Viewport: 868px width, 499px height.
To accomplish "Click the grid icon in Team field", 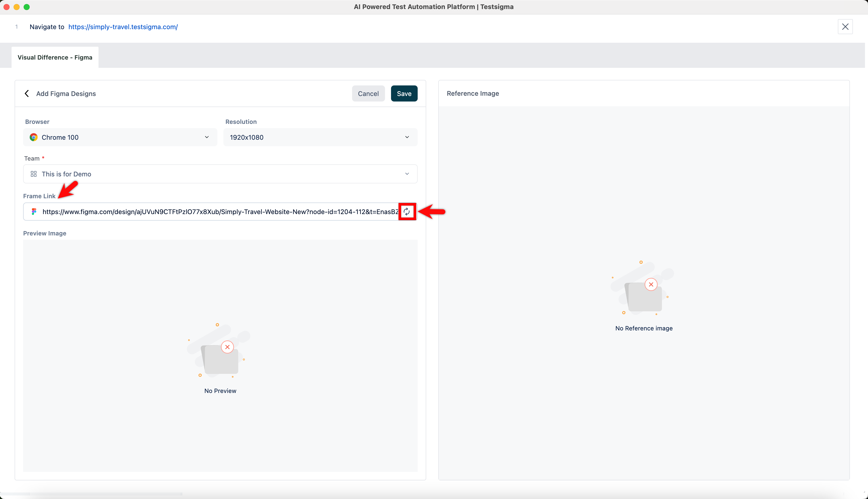I will [x=34, y=174].
